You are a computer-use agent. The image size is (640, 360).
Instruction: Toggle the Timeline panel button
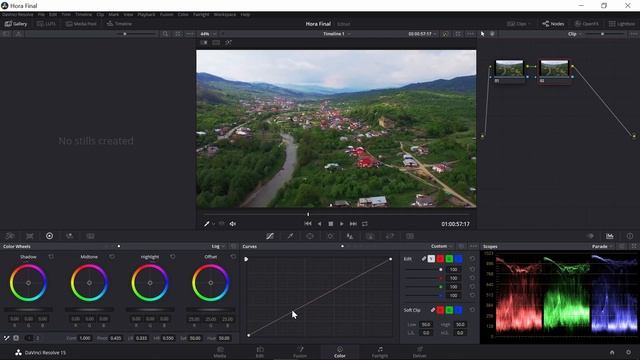[x=119, y=24]
